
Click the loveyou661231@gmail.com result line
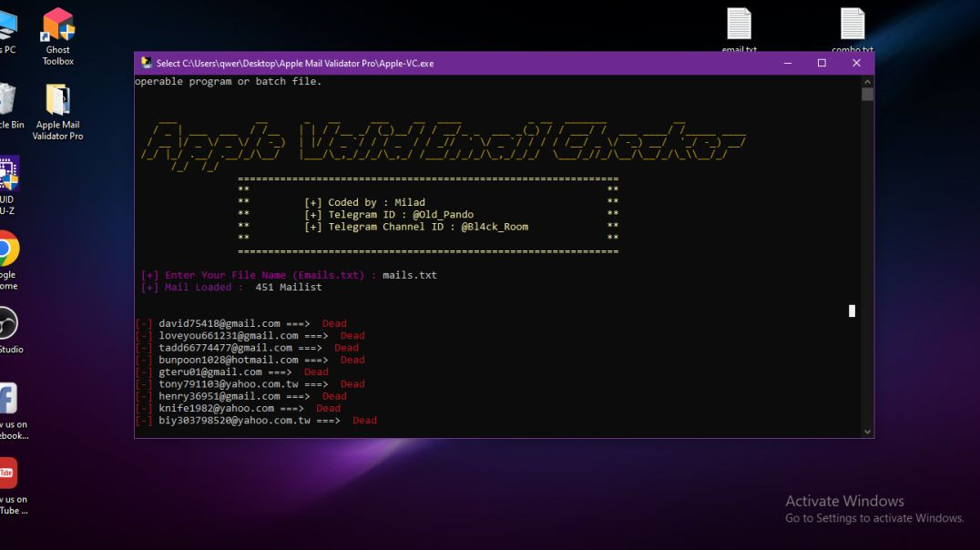tap(250, 336)
